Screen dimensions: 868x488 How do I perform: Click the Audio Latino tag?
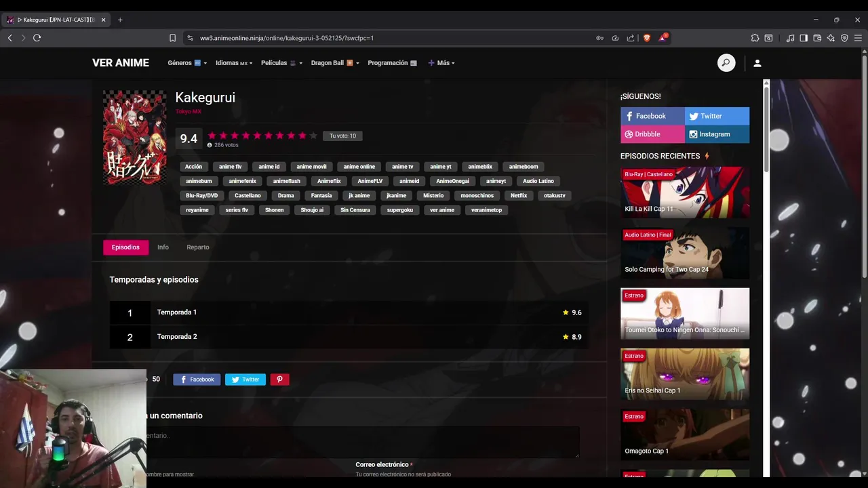click(538, 181)
